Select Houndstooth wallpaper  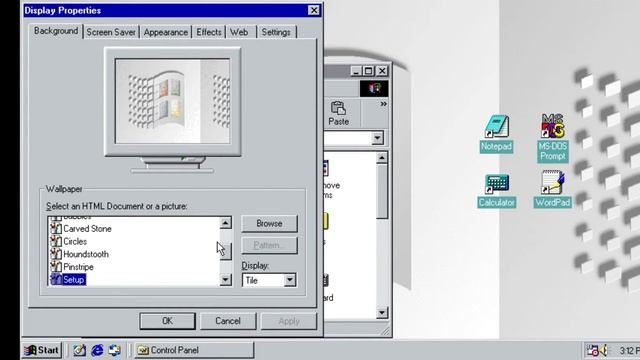[86, 254]
